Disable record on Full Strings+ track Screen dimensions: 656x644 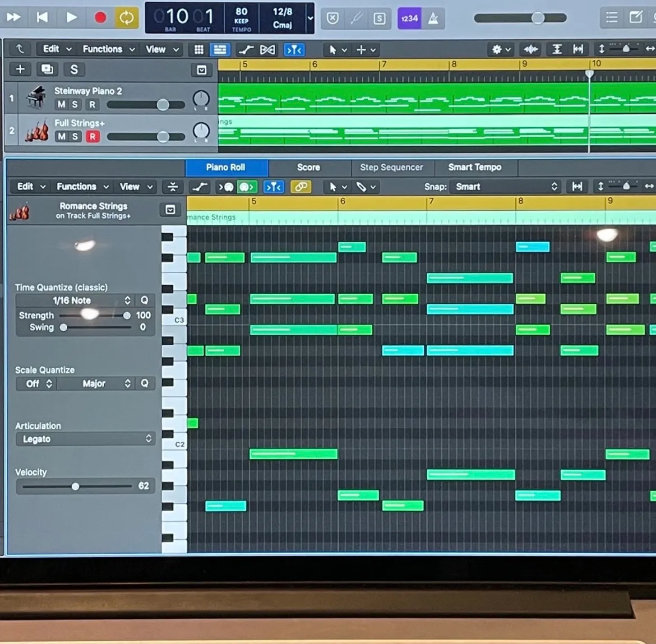pyautogui.click(x=93, y=136)
